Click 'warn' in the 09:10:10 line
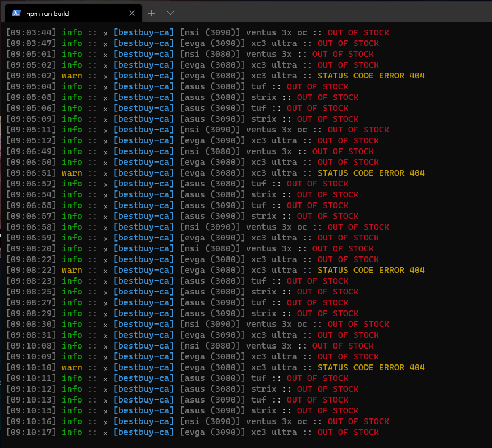 pos(72,367)
